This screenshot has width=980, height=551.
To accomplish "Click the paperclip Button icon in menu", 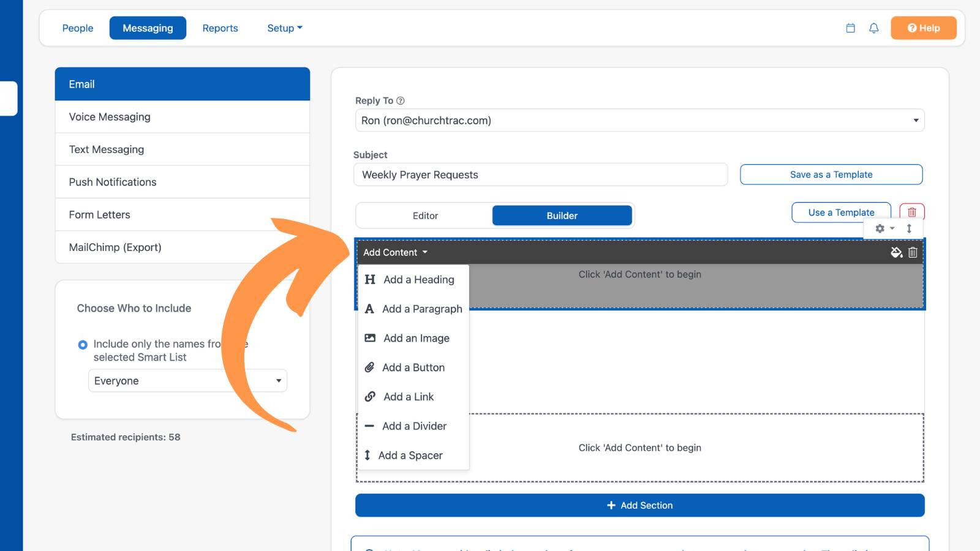I will tap(369, 367).
